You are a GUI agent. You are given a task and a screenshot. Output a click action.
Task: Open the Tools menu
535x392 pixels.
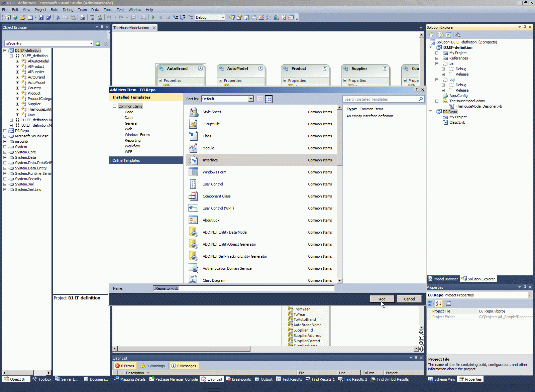[x=108, y=10]
